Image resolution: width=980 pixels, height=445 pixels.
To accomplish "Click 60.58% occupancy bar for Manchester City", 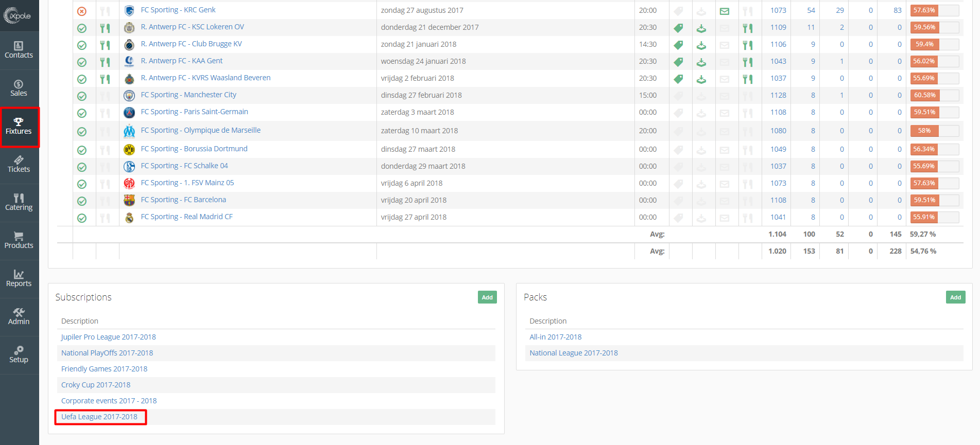I will pos(935,95).
